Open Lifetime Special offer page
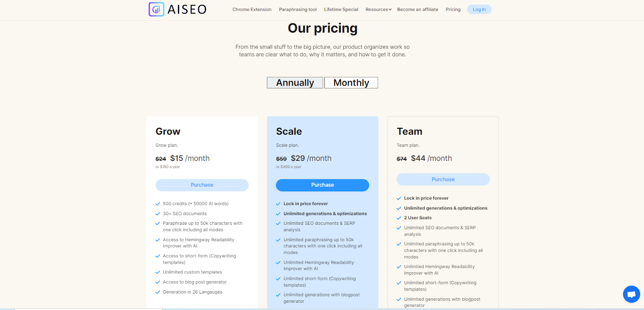The height and width of the screenshot is (310, 644). click(341, 10)
